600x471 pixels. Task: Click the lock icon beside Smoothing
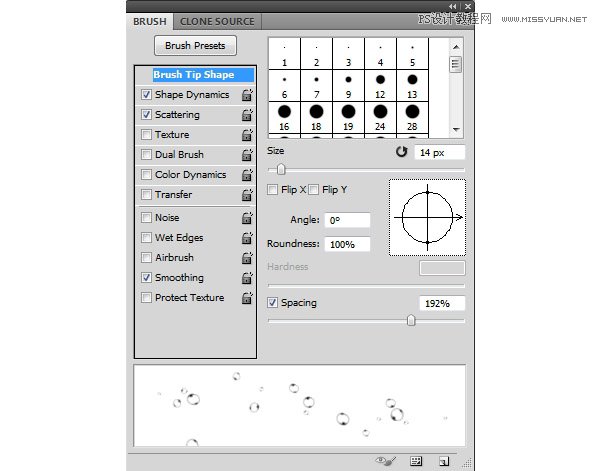tap(246, 278)
